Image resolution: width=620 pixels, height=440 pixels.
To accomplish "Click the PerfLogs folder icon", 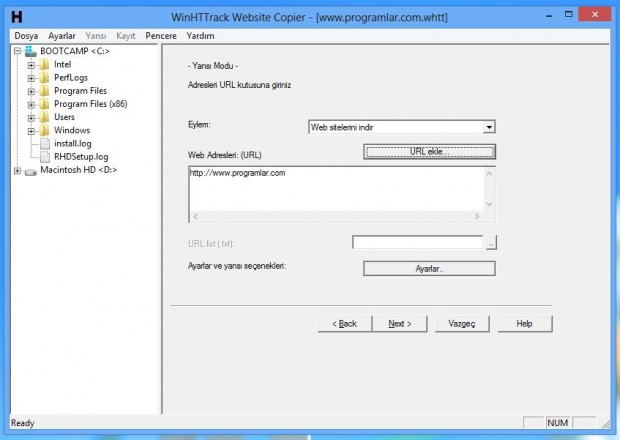I will coord(45,78).
